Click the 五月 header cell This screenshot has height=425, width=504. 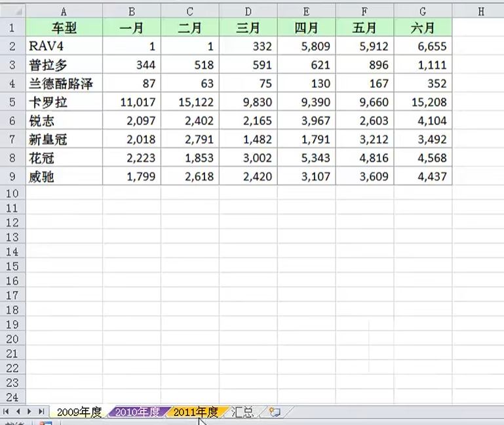coord(364,28)
